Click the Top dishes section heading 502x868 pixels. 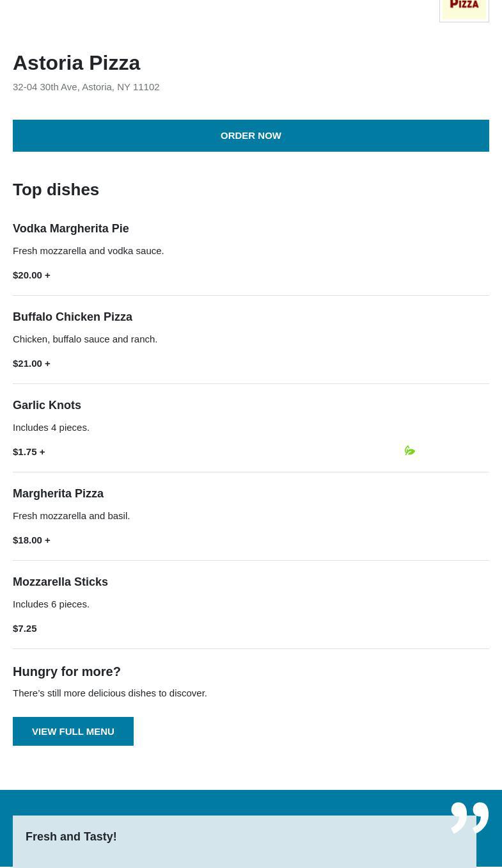click(x=56, y=189)
